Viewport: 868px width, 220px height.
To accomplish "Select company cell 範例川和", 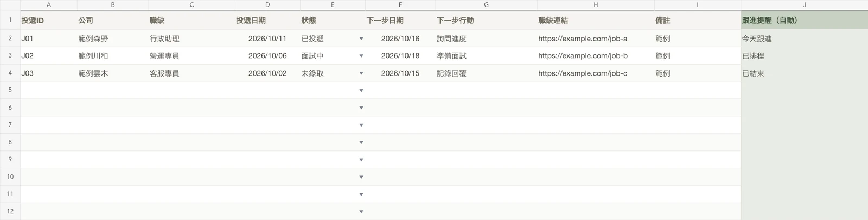I will tap(113, 56).
